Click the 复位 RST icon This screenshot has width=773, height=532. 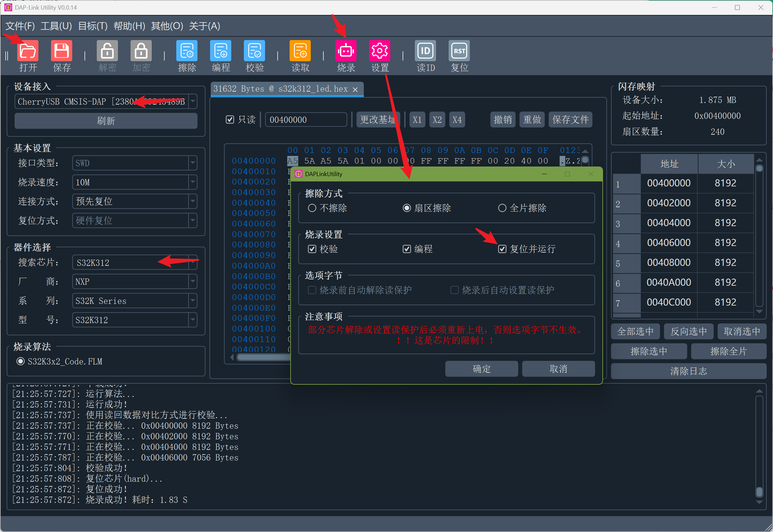(459, 51)
